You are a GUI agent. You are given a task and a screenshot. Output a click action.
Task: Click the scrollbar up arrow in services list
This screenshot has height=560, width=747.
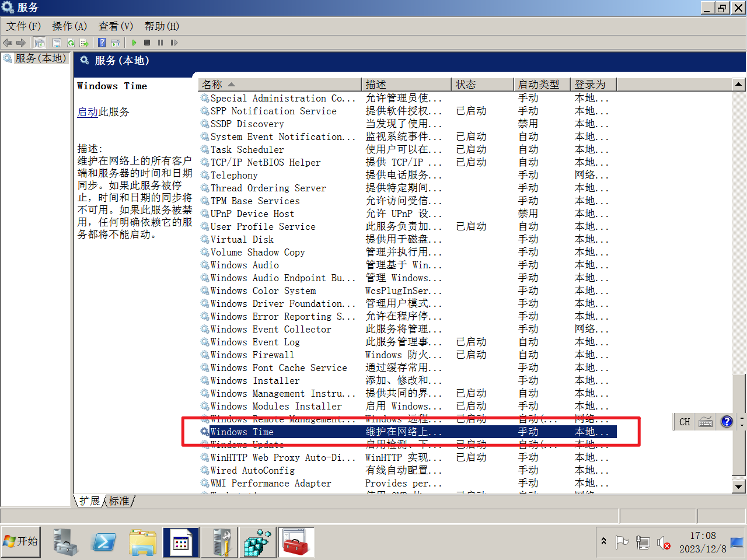coord(739,85)
